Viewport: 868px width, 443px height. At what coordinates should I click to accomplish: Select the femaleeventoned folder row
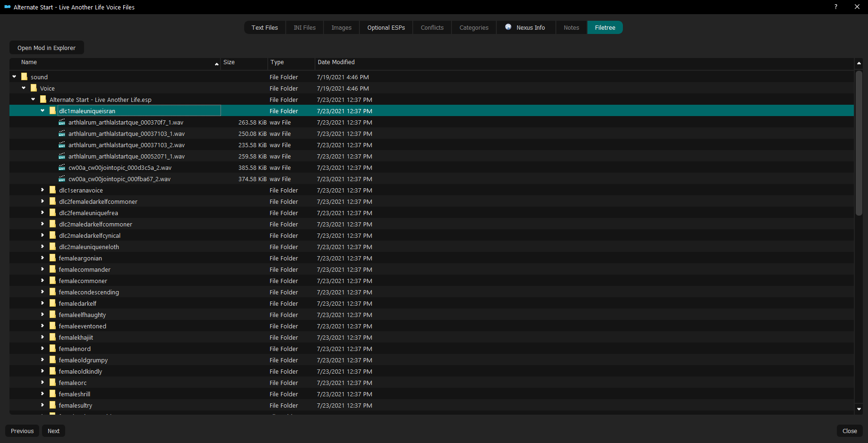pos(432,326)
